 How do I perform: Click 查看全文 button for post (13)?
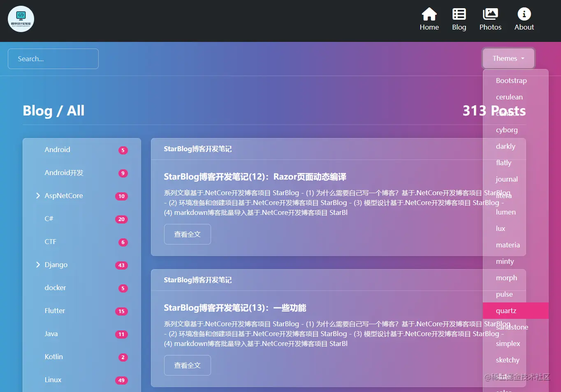coord(188,365)
